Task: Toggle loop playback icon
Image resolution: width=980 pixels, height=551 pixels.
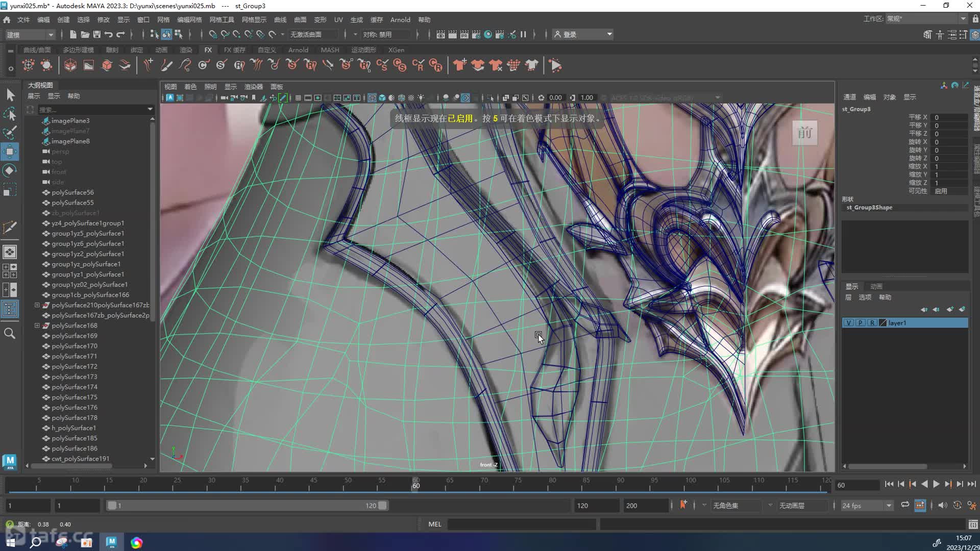Action: coord(905,505)
